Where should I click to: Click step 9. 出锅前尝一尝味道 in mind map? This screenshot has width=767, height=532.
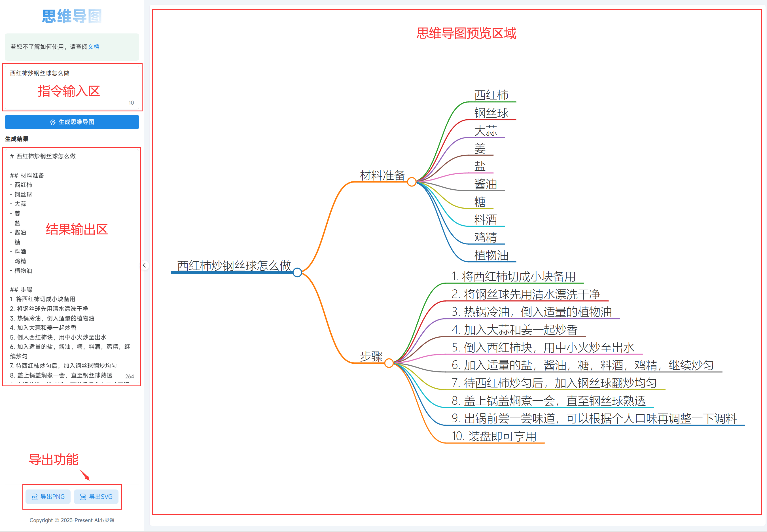click(594, 418)
